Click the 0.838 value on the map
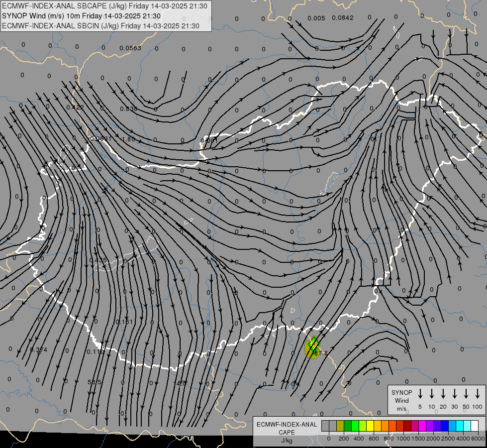Screen dimensions: 487x448 click(128, 109)
